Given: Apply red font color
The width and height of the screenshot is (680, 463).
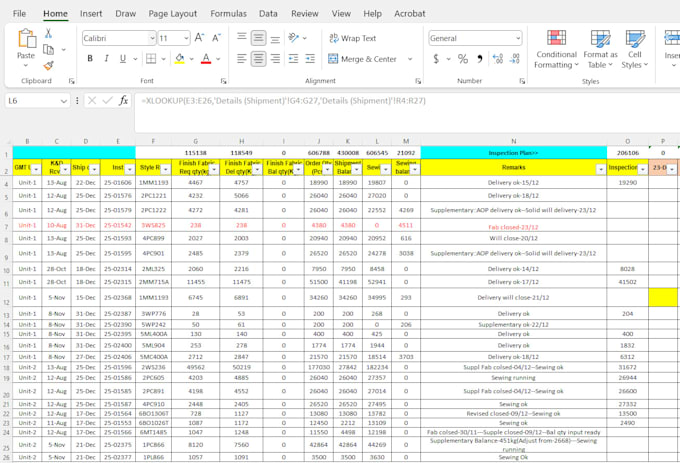Looking at the screenshot, I should click(206, 59).
